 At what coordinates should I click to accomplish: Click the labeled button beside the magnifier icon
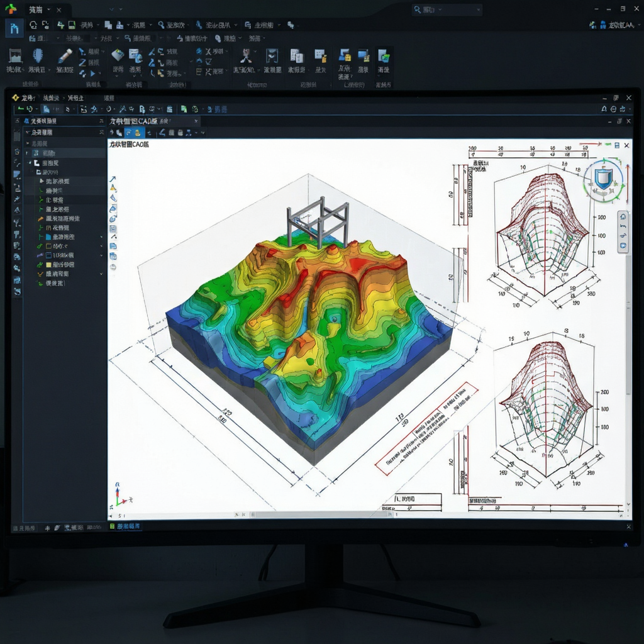175,25
